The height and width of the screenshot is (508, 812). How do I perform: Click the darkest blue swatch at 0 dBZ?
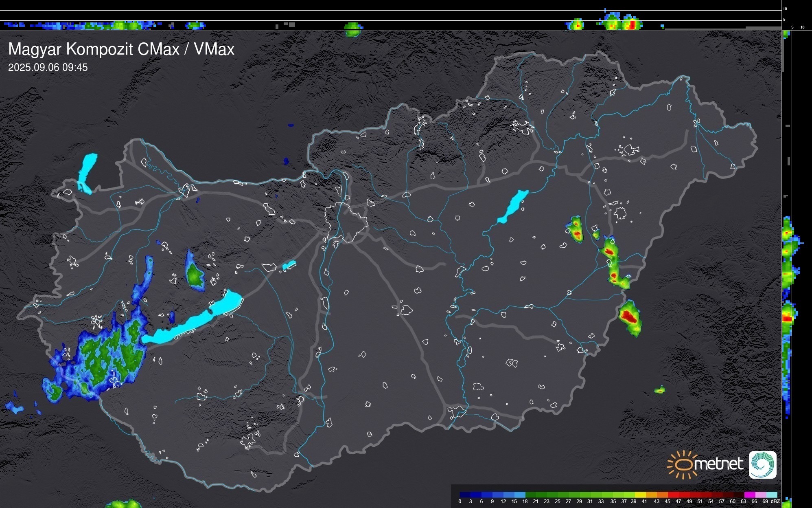coord(465,495)
